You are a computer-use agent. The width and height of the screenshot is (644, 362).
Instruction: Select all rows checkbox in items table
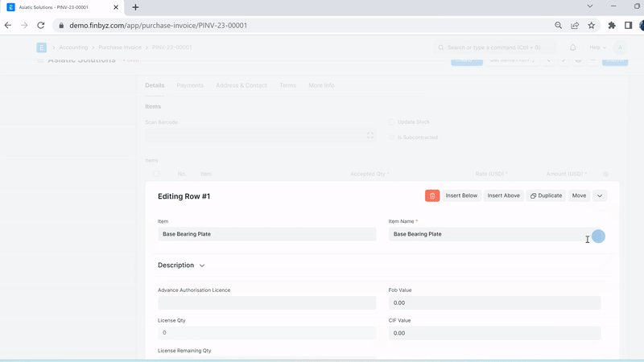click(x=156, y=174)
